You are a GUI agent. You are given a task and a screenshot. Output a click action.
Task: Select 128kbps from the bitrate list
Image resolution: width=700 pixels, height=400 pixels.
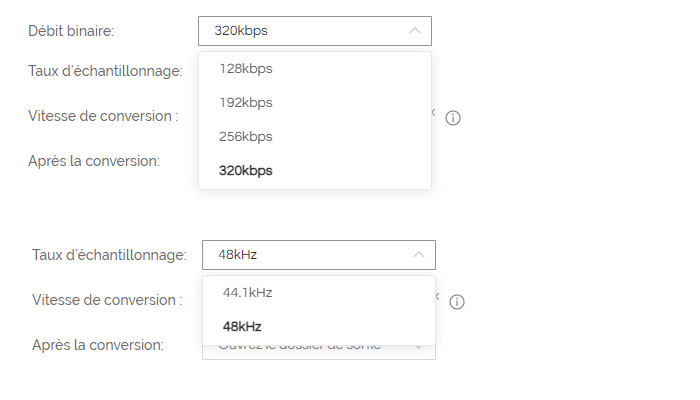(x=246, y=69)
